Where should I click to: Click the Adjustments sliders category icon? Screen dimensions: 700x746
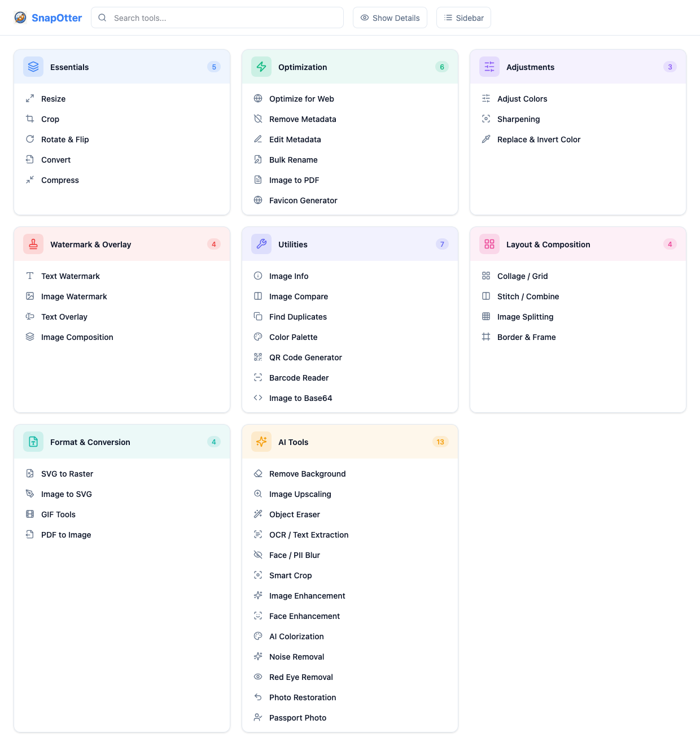coord(489,67)
